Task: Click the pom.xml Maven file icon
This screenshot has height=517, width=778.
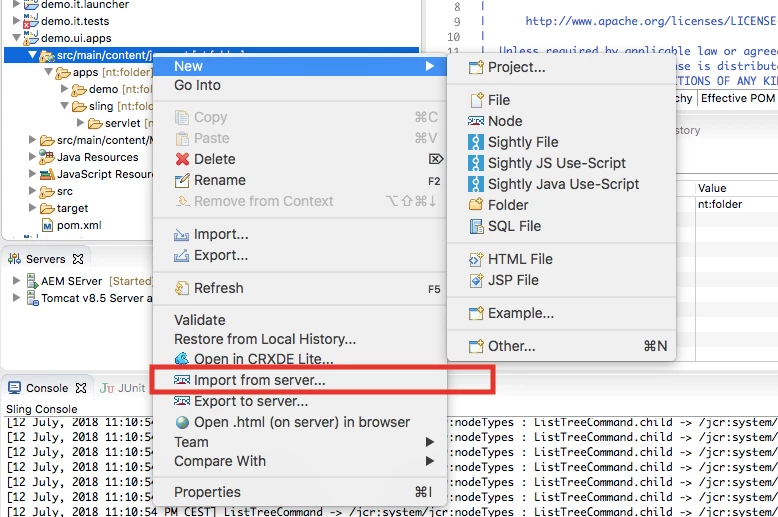Action: pos(47,226)
